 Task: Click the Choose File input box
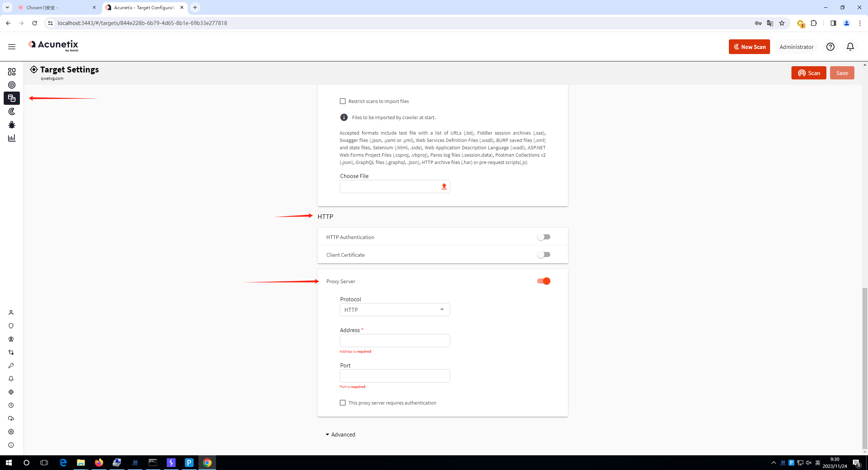[x=395, y=186]
